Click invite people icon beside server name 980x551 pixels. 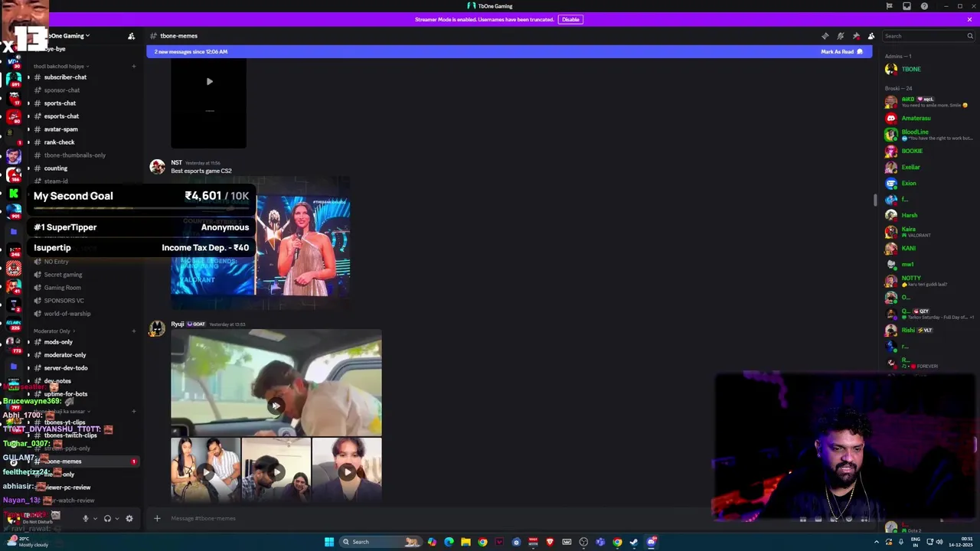point(131,36)
